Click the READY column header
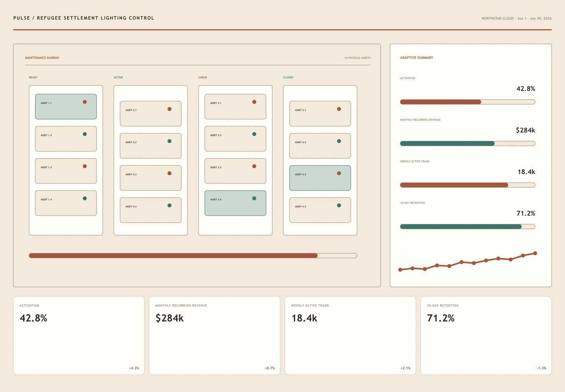Viewport: 565px width, 392px height. point(33,78)
